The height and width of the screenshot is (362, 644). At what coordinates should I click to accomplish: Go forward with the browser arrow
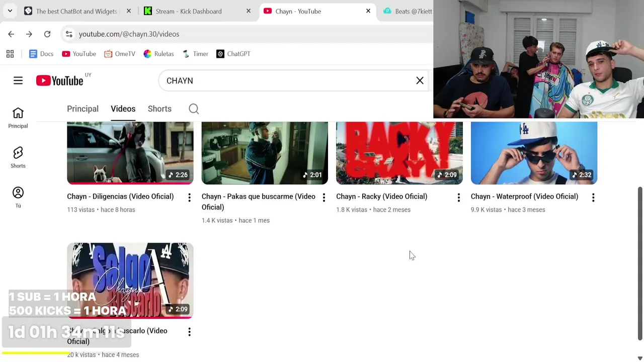tap(29, 34)
